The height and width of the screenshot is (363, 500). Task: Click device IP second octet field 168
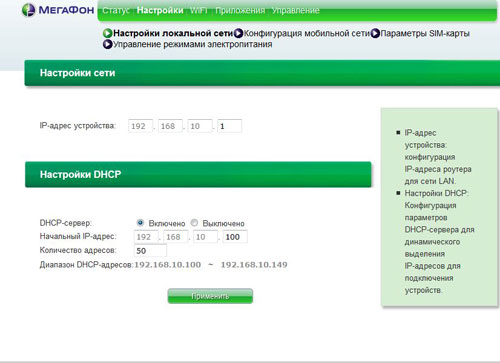tap(170, 126)
